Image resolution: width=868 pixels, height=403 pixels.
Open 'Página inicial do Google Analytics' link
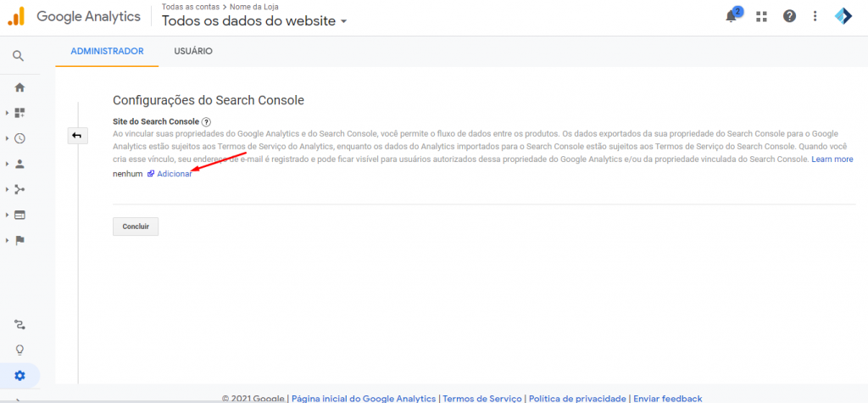click(x=364, y=398)
